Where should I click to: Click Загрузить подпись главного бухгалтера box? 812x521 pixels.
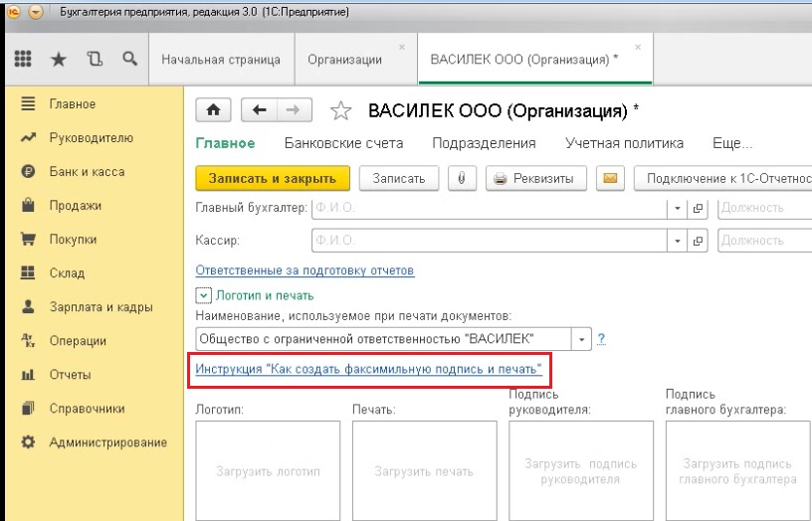[x=738, y=471]
